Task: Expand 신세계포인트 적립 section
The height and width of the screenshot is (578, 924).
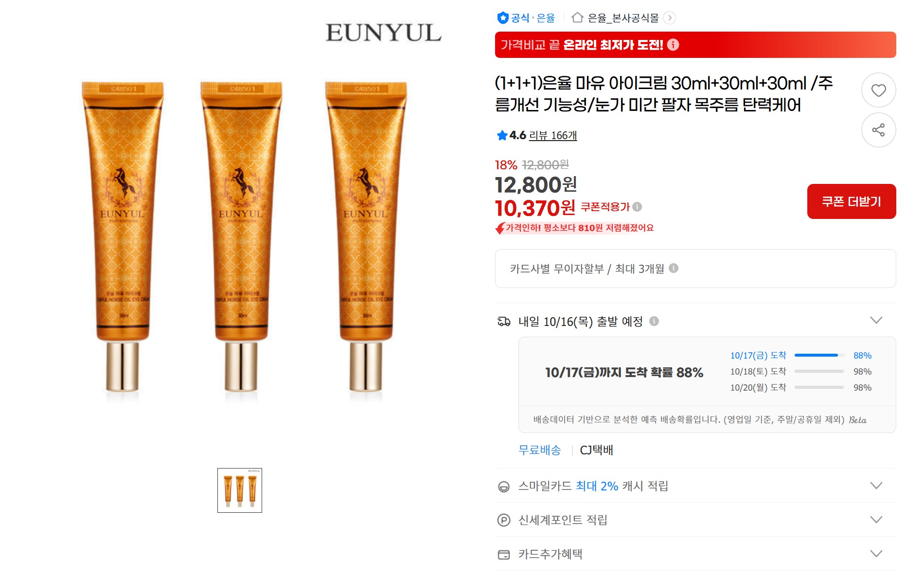Action: [x=876, y=520]
